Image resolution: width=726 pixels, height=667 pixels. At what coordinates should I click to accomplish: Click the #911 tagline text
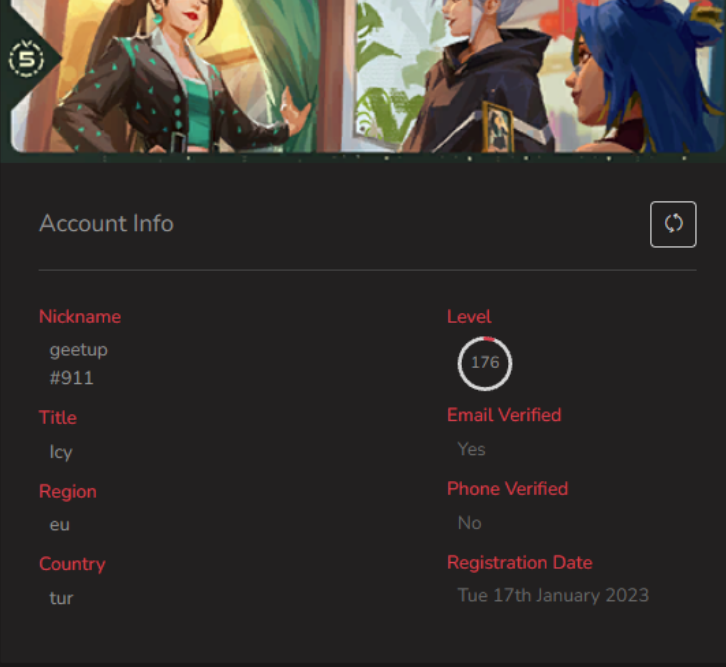coord(72,378)
